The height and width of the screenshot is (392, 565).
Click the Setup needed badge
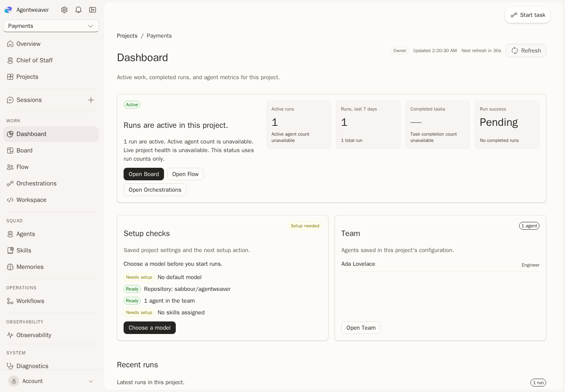(x=305, y=226)
